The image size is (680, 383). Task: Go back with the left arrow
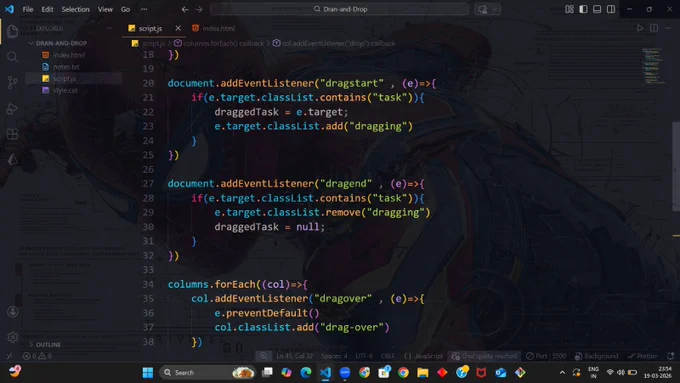tap(185, 9)
